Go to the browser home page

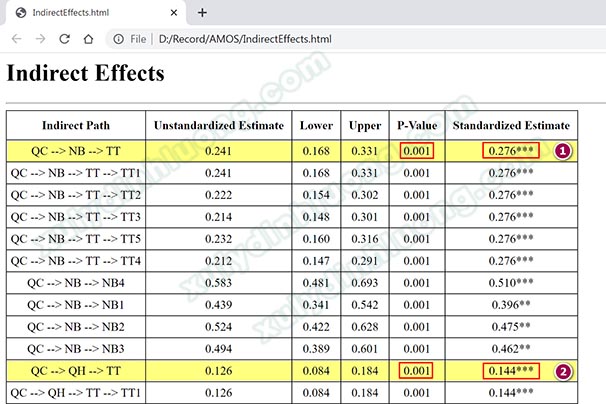pos(88,39)
